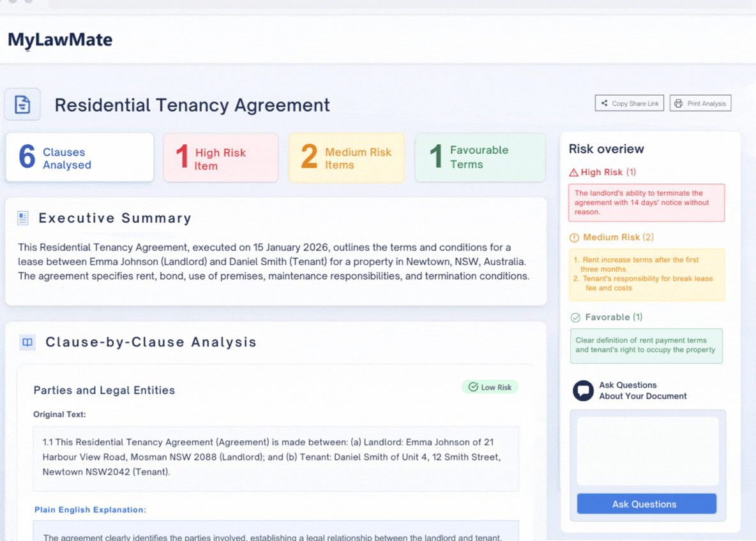This screenshot has height=541, width=756.
Task: Open the MyLawMate home logo
Action: pos(60,40)
